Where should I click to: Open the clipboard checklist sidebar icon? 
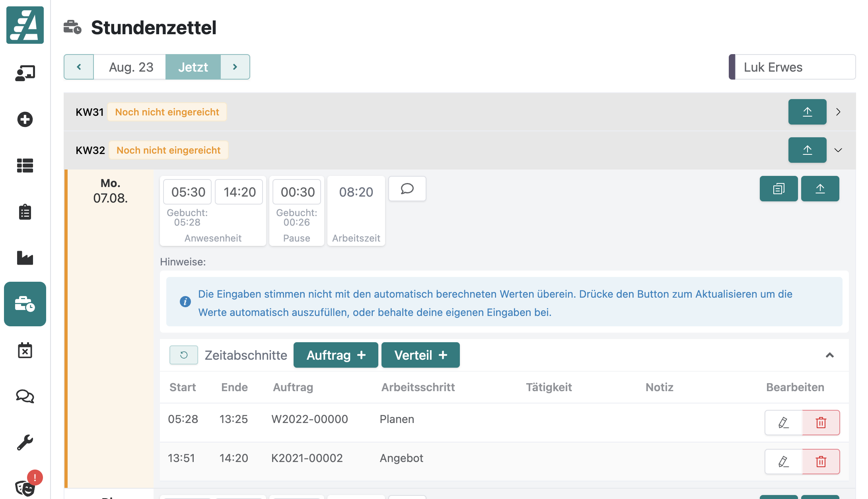(25, 212)
